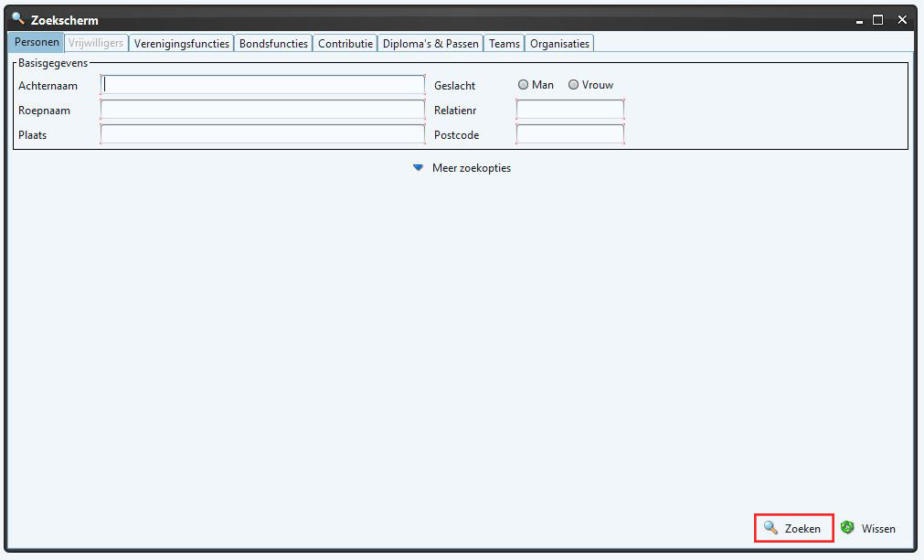Focus the Roepnaam text field
Viewport: 924px width, 560px height.
[x=262, y=110]
